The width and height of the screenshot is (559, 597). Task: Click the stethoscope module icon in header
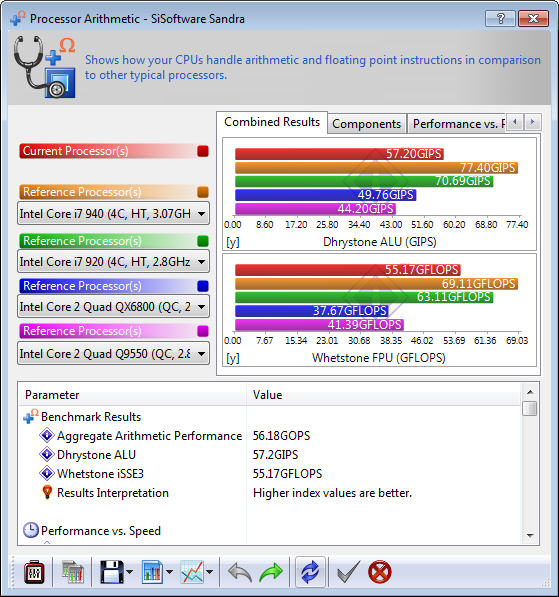(45, 67)
